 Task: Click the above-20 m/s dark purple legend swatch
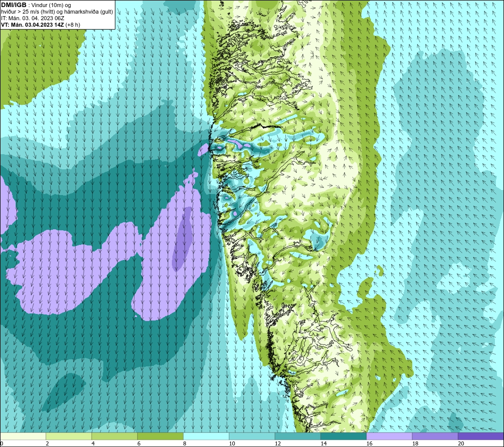tap(480, 436)
